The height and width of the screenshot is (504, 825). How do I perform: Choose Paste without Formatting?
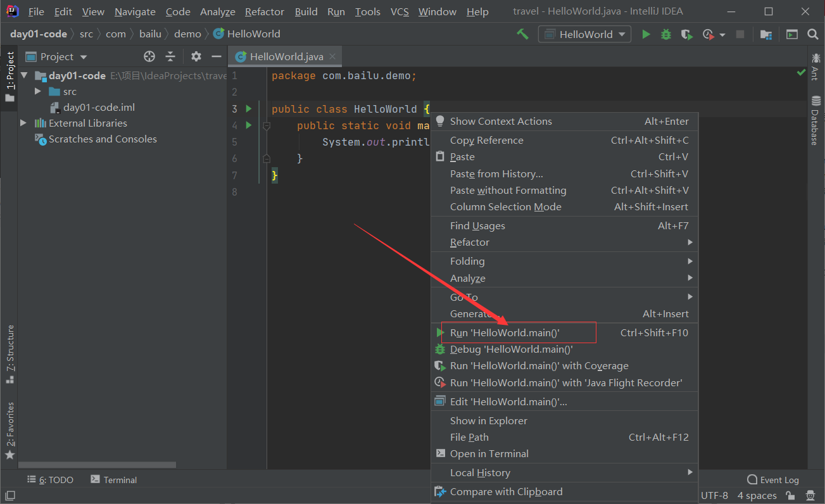coord(564,190)
